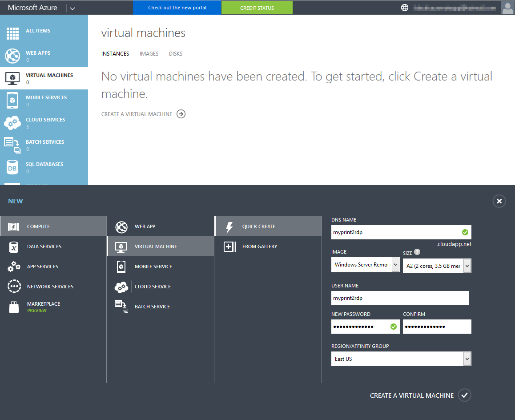Select the From Gallery option
The height and width of the screenshot is (420, 515).
click(268, 246)
